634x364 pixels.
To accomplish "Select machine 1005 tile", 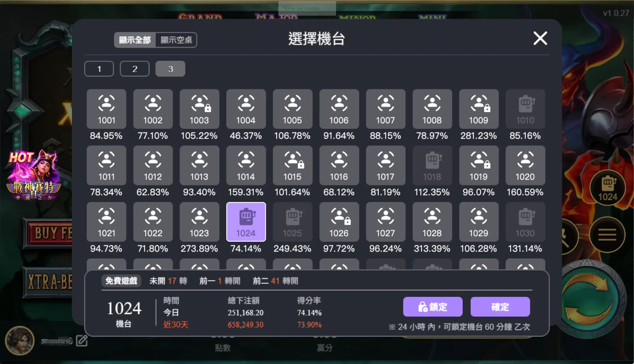I will pos(292,109).
